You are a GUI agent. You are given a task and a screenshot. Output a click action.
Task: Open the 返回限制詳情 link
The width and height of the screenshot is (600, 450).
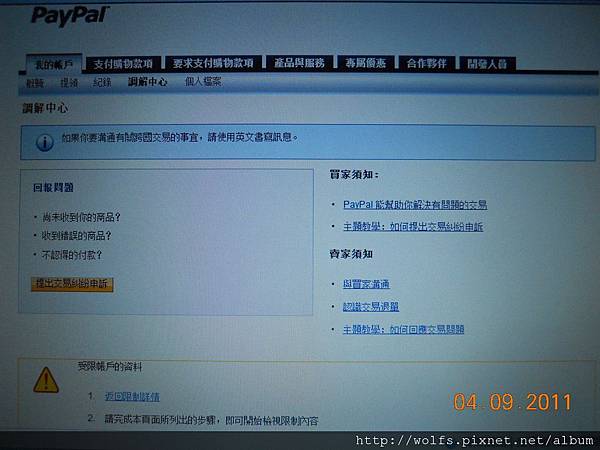click(x=132, y=396)
